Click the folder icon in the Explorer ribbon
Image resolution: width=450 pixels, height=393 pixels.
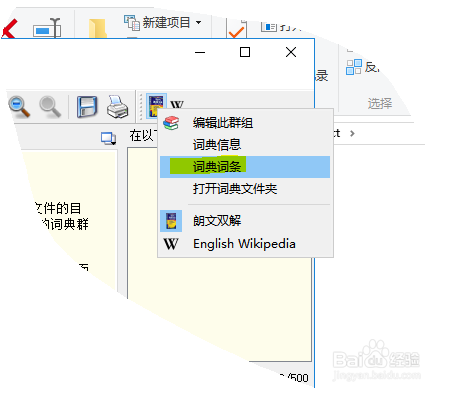click(97, 28)
